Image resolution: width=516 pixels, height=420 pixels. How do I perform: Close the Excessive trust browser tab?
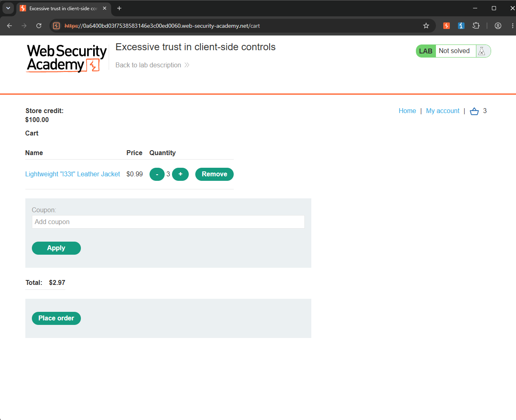pyautogui.click(x=105, y=8)
